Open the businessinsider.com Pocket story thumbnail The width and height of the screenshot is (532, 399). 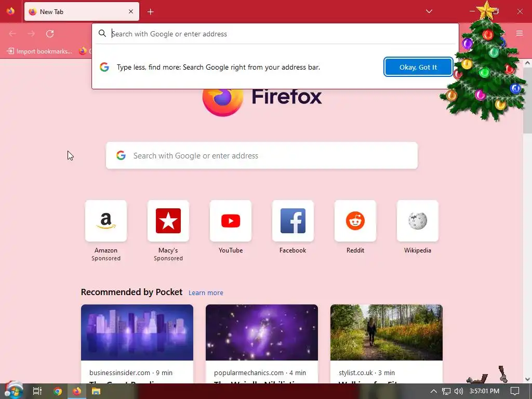pyautogui.click(x=137, y=332)
